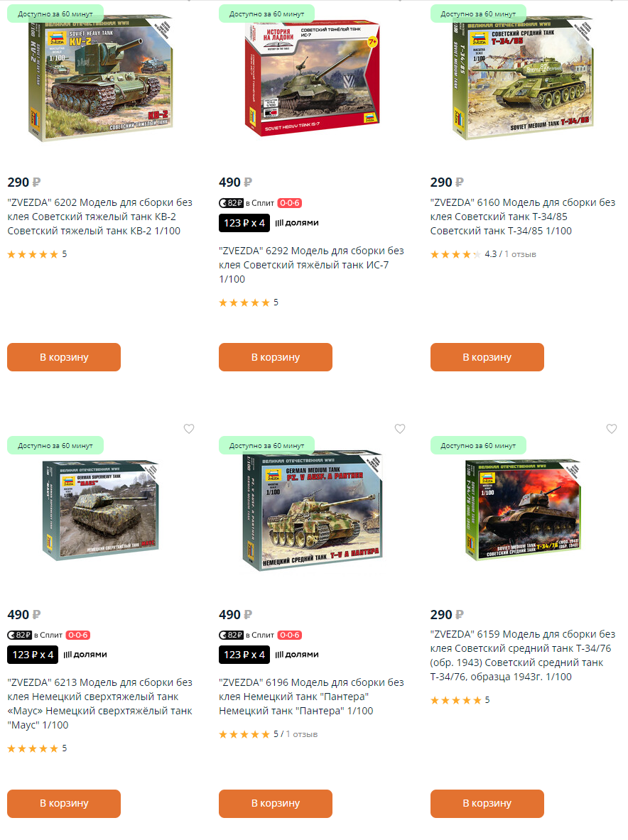
Task: Click 123 ₽ x 4 installment on Maus
Action: (33, 655)
